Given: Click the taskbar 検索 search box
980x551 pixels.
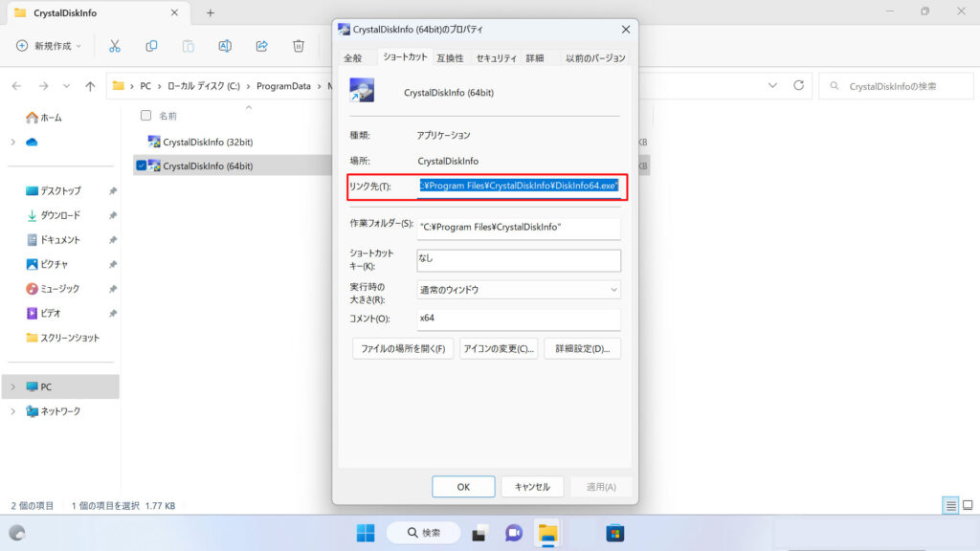Looking at the screenshot, I should pos(424,533).
